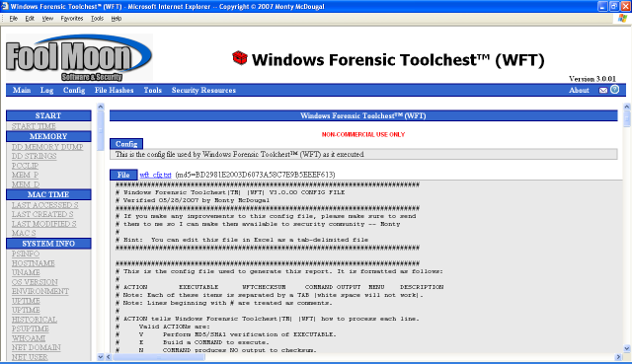This screenshot has height=364, width=632.
Task: Open the Edit menu
Action: [30, 19]
